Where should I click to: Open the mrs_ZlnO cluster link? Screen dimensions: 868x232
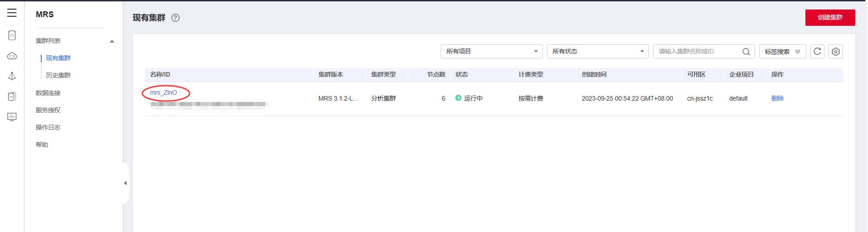click(164, 92)
